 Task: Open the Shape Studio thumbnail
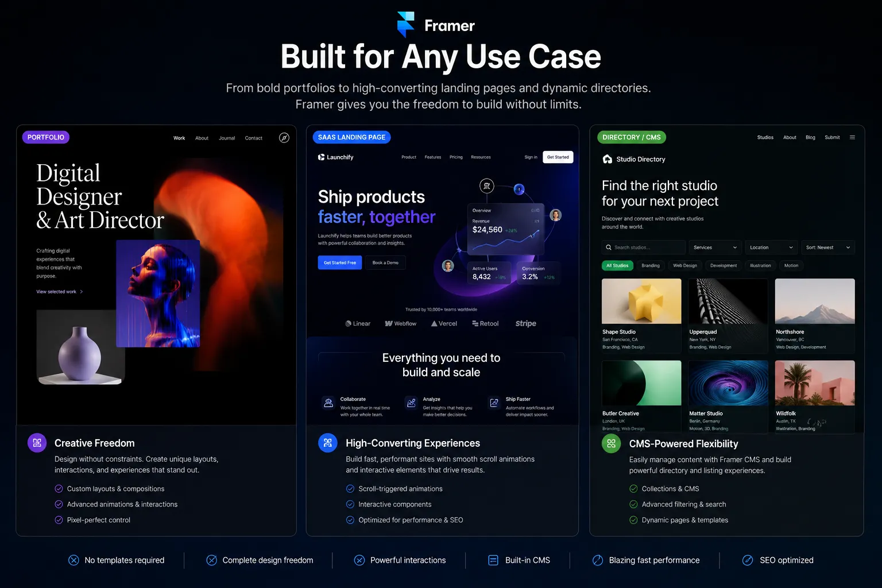(x=641, y=301)
